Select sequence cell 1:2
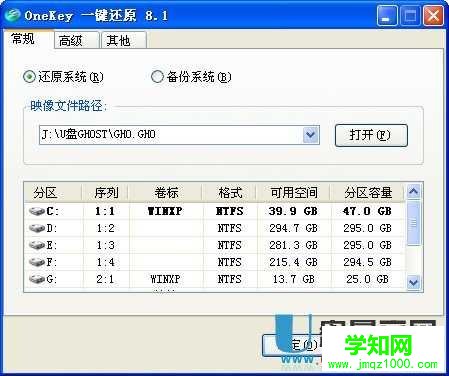This screenshot has height=376, width=449. [106, 228]
